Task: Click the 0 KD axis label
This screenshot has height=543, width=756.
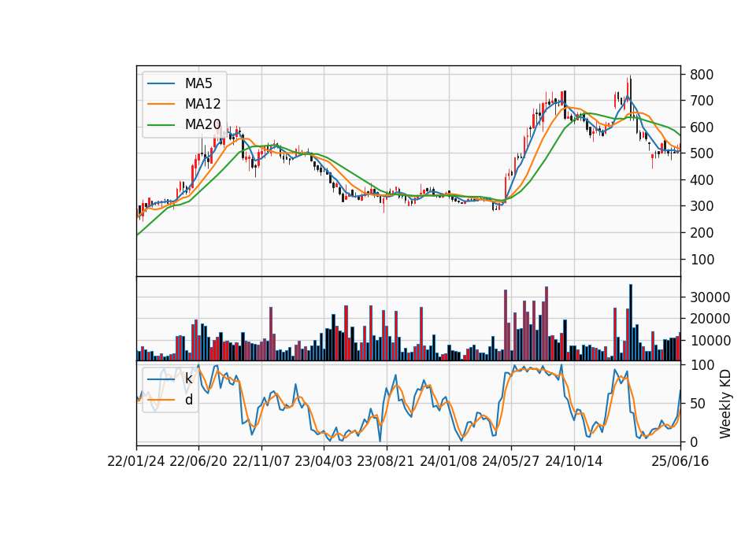Action: click(694, 441)
